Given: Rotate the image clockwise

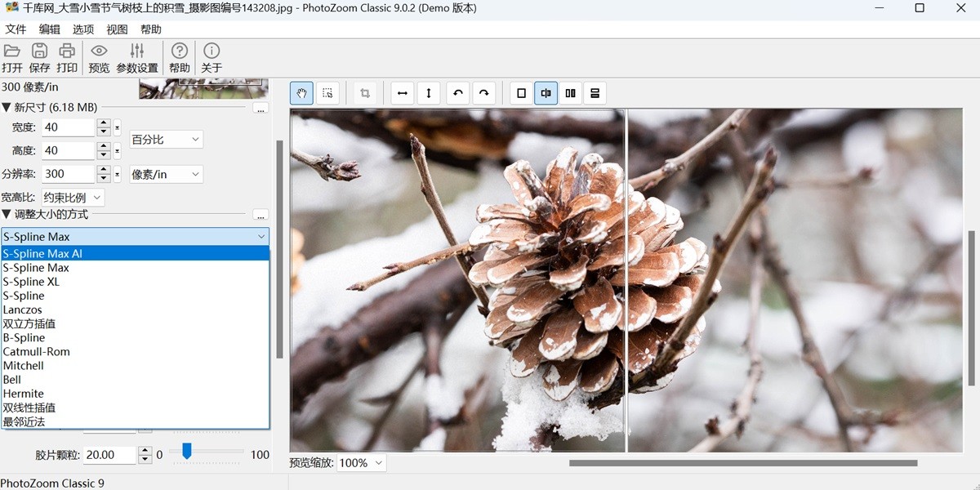Looking at the screenshot, I should pos(484,92).
